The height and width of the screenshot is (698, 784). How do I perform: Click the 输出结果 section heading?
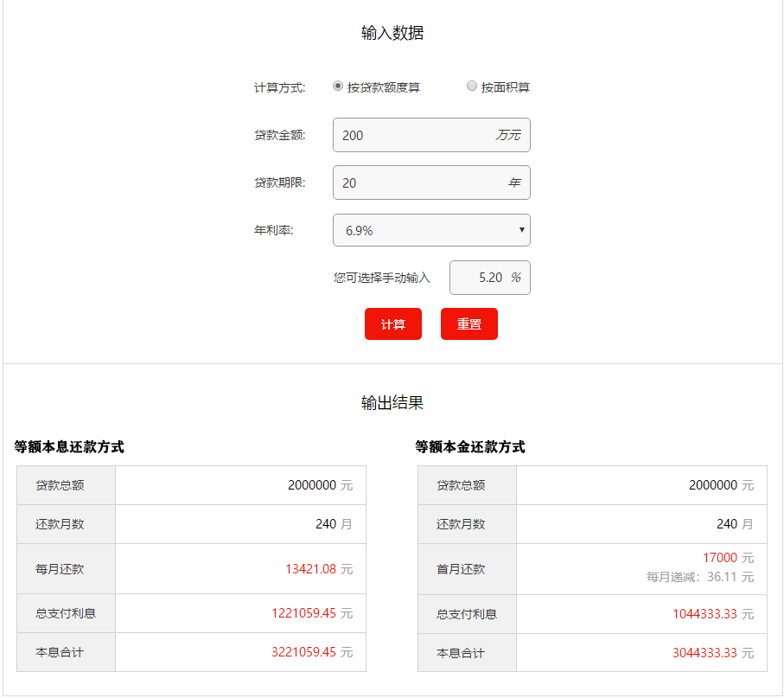click(392, 403)
